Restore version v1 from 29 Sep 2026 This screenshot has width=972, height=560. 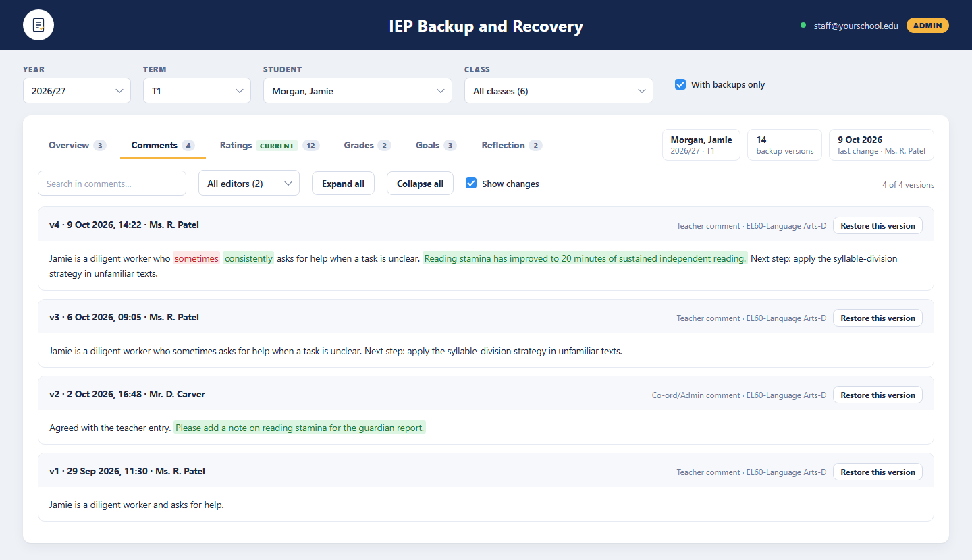878,472
